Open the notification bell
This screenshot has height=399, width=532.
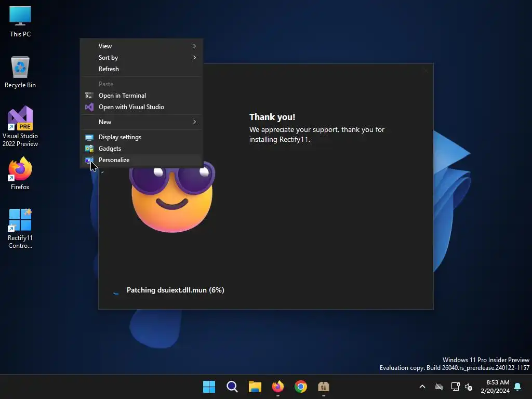click(x=517, y=387)
